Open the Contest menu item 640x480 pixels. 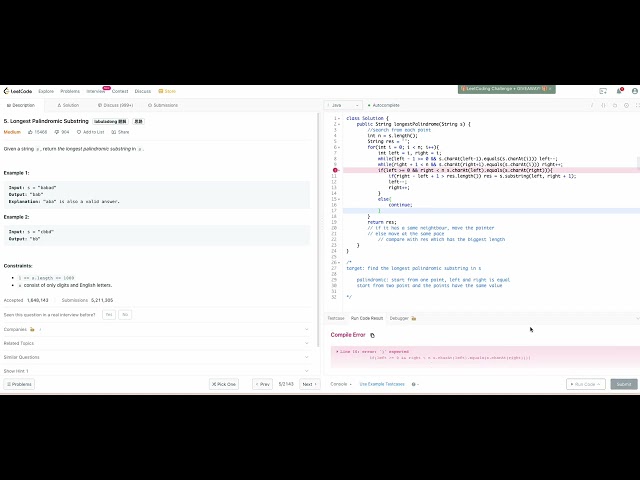click(x=120, y=91)
